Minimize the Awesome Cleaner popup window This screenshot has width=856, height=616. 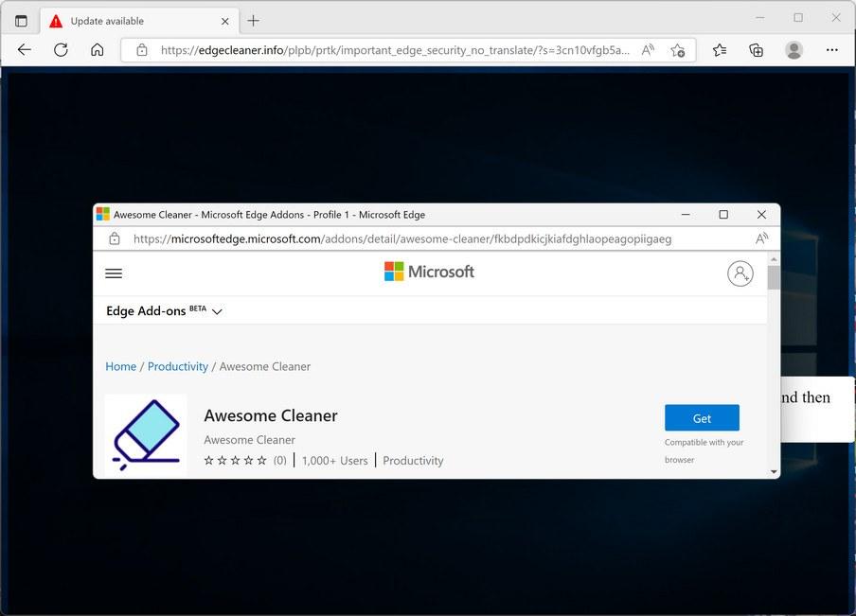[686, 215]
